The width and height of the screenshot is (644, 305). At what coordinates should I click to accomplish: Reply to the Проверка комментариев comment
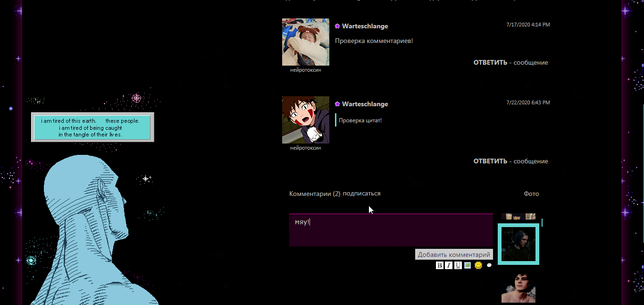(x=490, y=63)
